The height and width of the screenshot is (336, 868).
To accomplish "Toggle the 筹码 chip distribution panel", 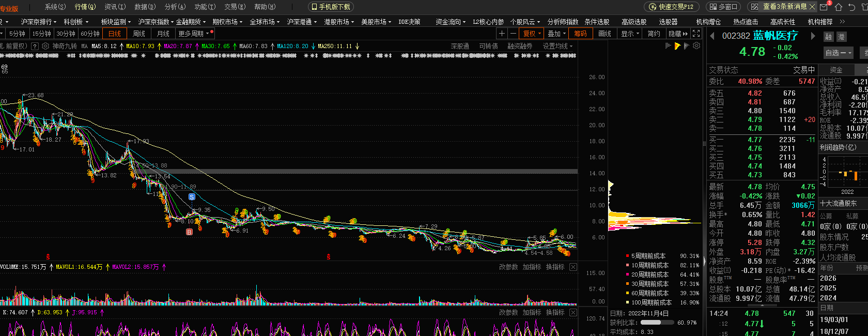I will 580,34.
